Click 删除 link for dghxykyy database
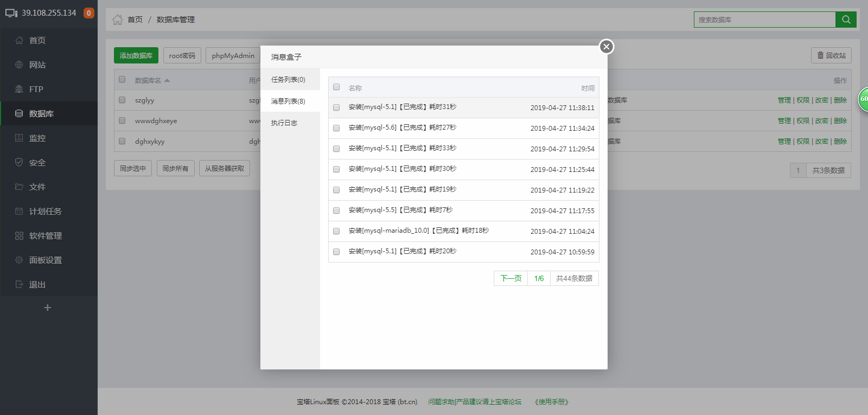This screenshot has width=868, height=415. 840,141
